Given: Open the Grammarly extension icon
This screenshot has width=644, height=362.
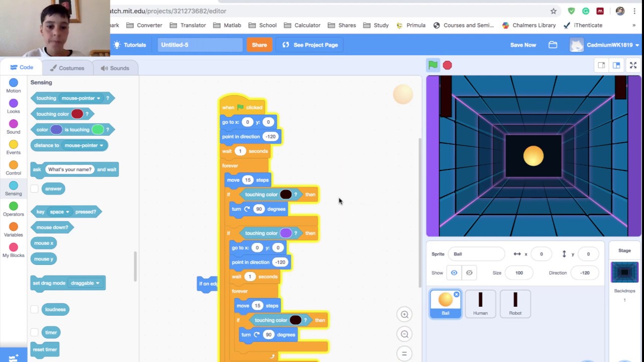Looking at the screenshot, I should click(x=586, y=11).
